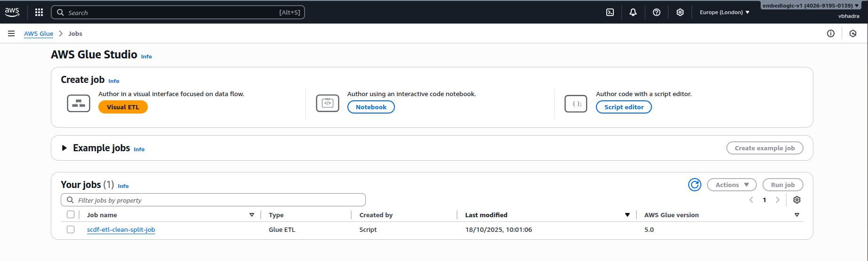The height and width of the screenshot is (261, 868).
Task: Select the scdf-etl-clean-split-job checkbox
Action: click(x=71, y=229)
